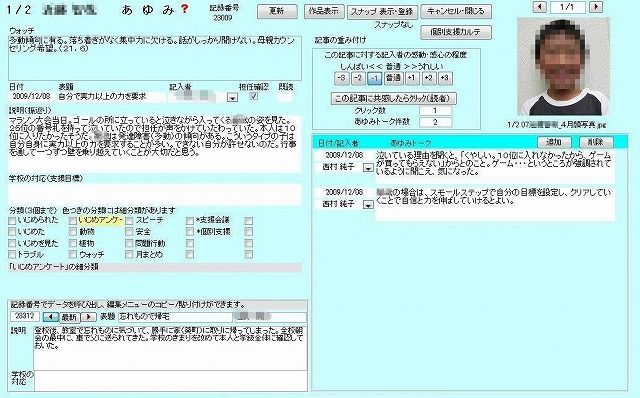Go to next photo with right arrow

click(596, 7)
